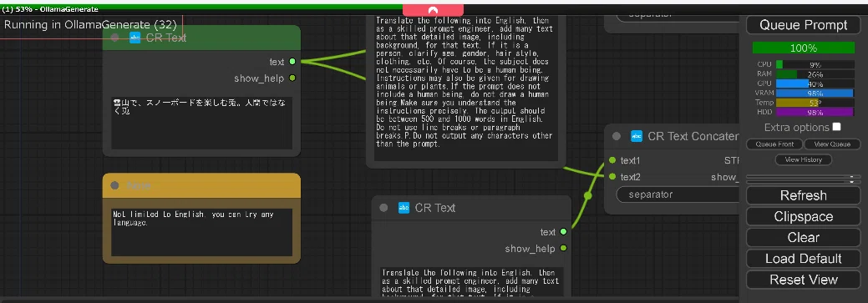The image size is (868, 303).
Task: Click the blue GPU 40% usage bar
Action: point(815,83)
